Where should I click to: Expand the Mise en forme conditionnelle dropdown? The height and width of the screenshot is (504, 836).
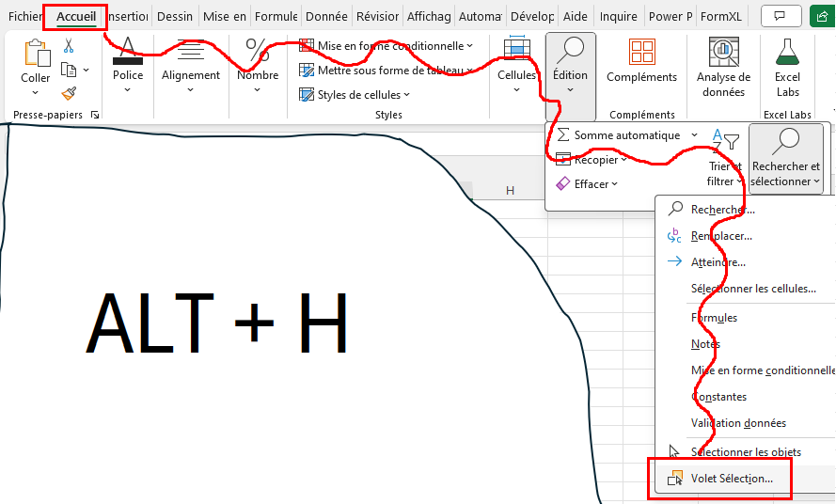pyautogui.click(x=386, y=46)
